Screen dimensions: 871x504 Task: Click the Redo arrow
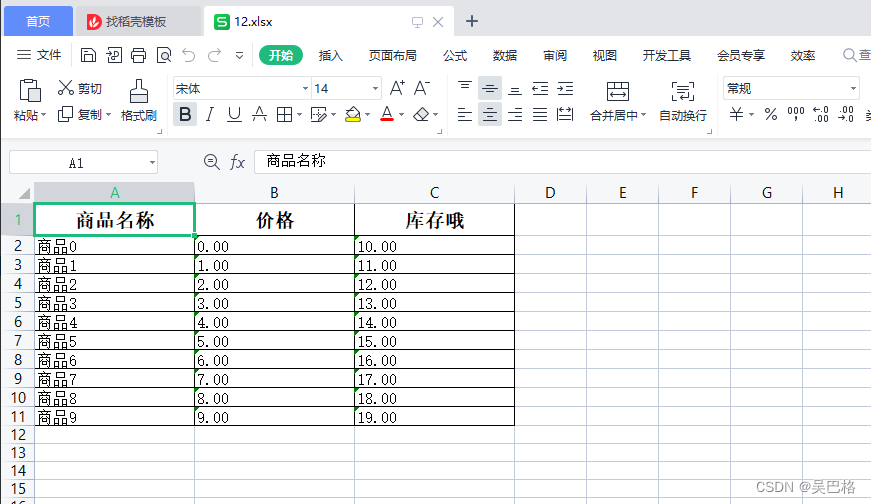(214, 55)
